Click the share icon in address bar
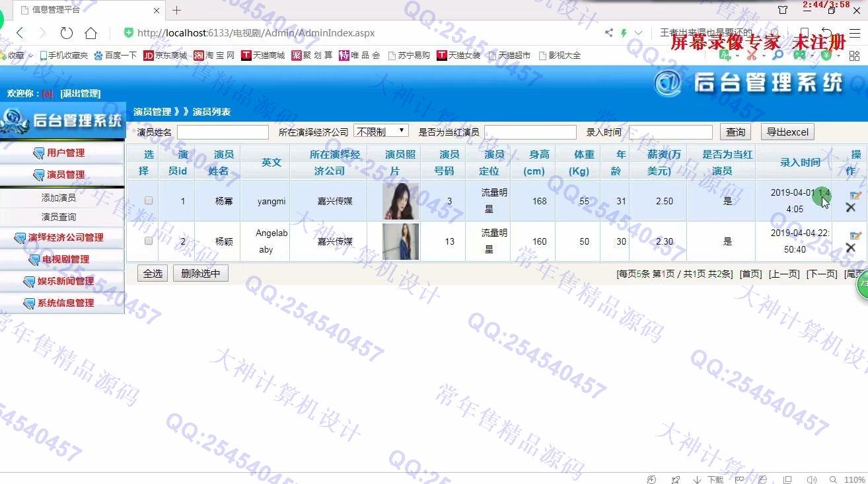The width and height of the screenshot is (868, 484). pos(608,33)
